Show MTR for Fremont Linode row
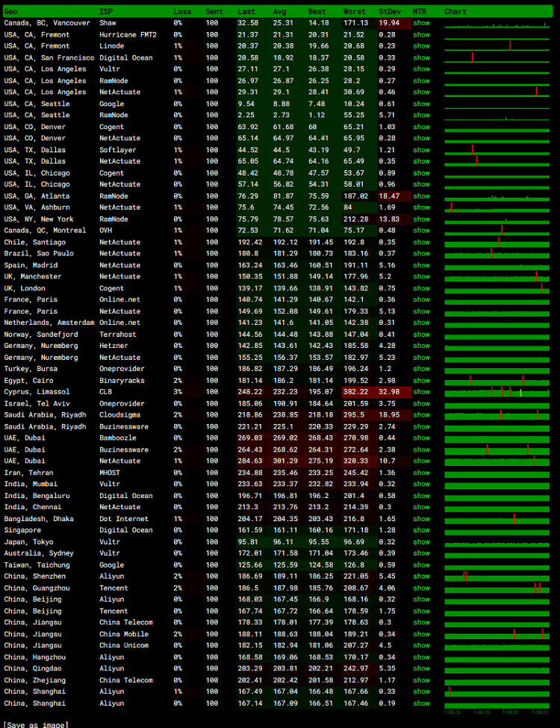Viewport: 560px width, 728px height. click(421, 46)
